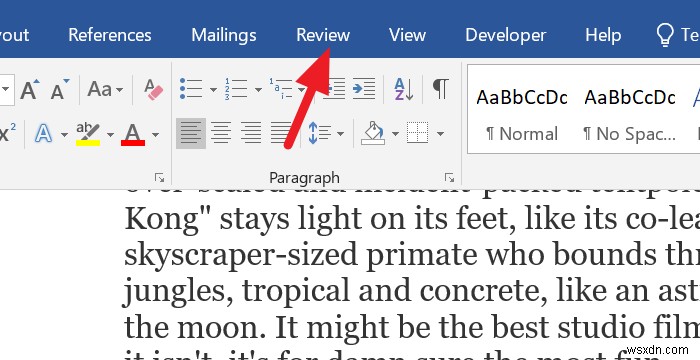This screenshot has width=700, height=360.
Task: Open the Developer tab
Action: click(x=505, y=35)
